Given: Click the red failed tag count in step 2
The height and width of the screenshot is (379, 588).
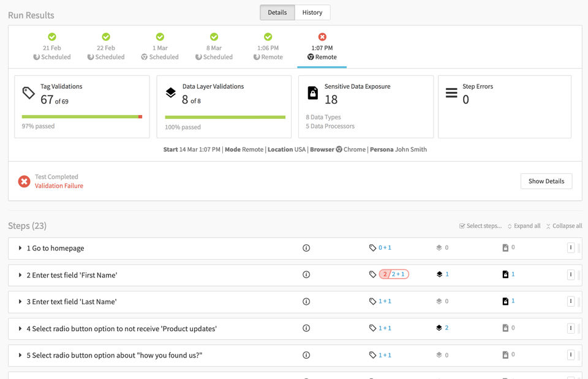Looking at the screenshot, I should tap(385, 274).
